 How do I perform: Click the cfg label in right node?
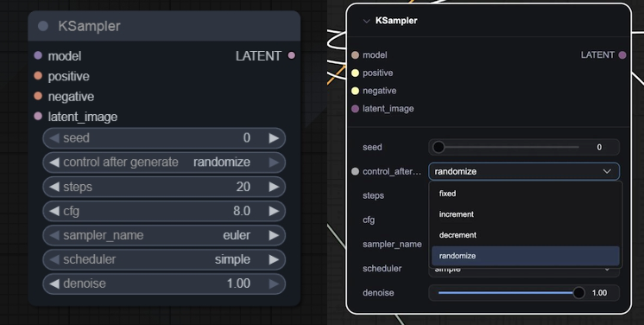tap(369, 220)
